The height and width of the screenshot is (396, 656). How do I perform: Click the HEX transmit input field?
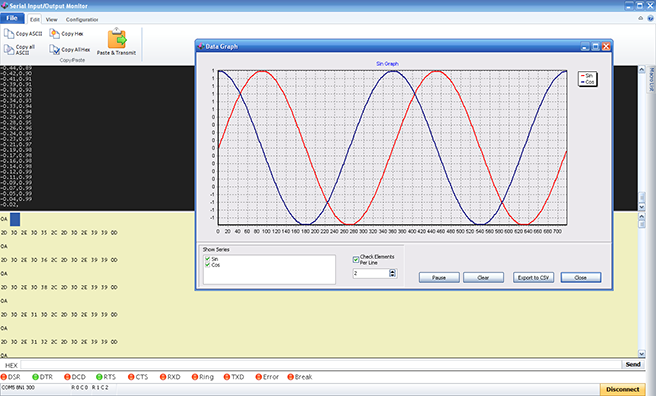coord(321,365)
